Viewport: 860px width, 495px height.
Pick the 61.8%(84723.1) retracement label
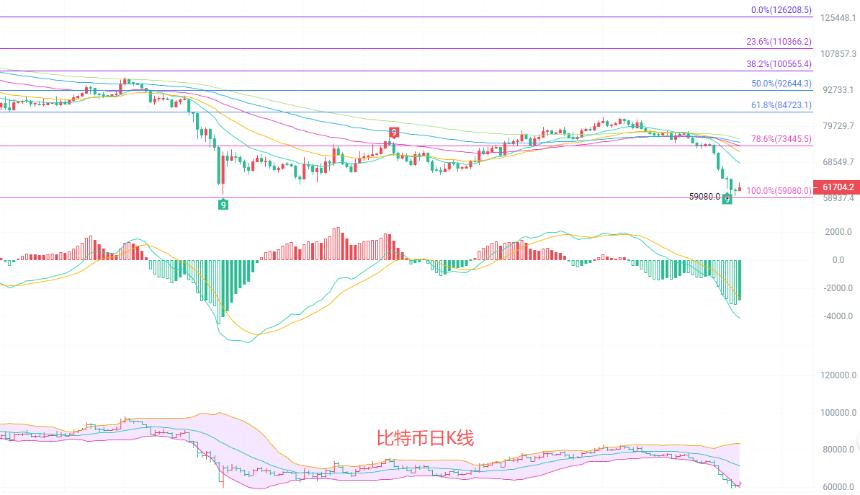[x=782, y=105]
